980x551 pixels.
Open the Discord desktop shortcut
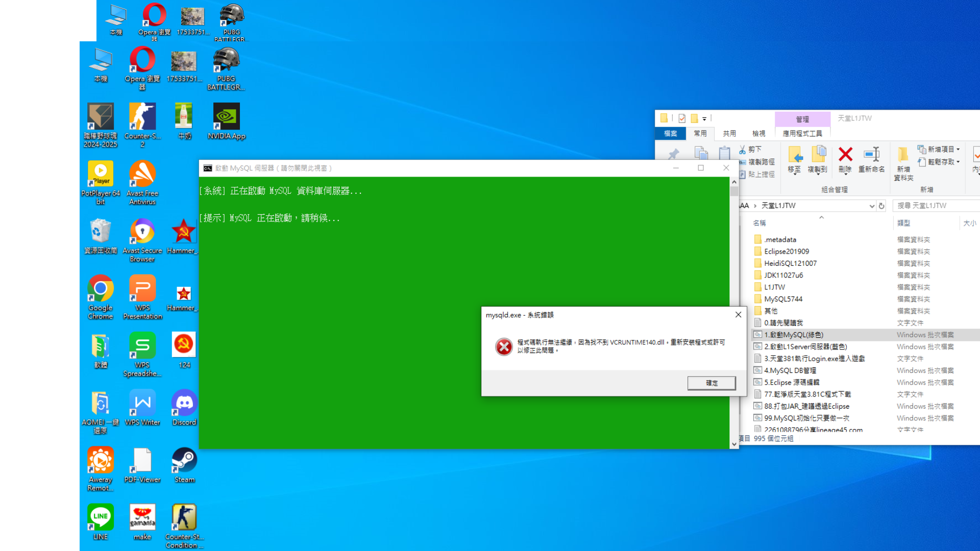tap(184, 408)
